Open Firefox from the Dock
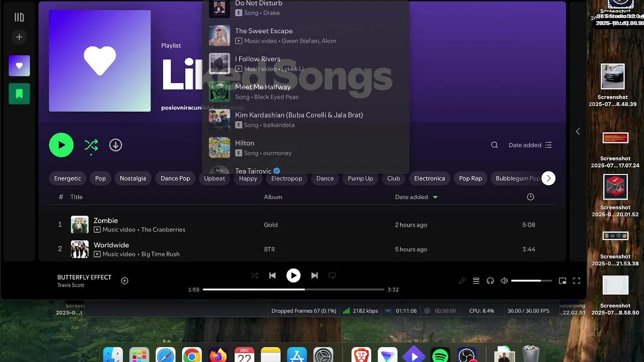Screen dimensions: 644x362 [x=218, y=355]
